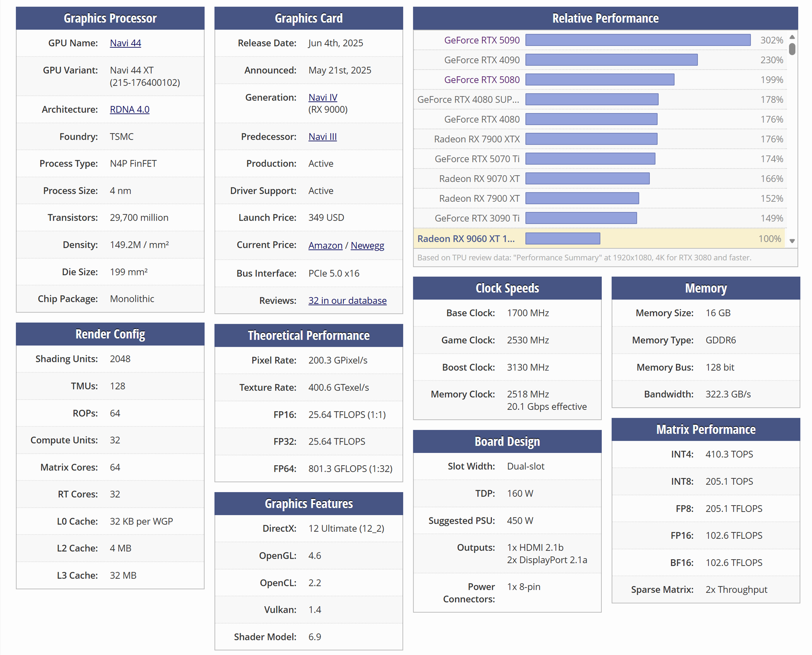The height and width of the screenshot is (655, 812).
Task: Check current price on Amazon
Action: (325, 245)
